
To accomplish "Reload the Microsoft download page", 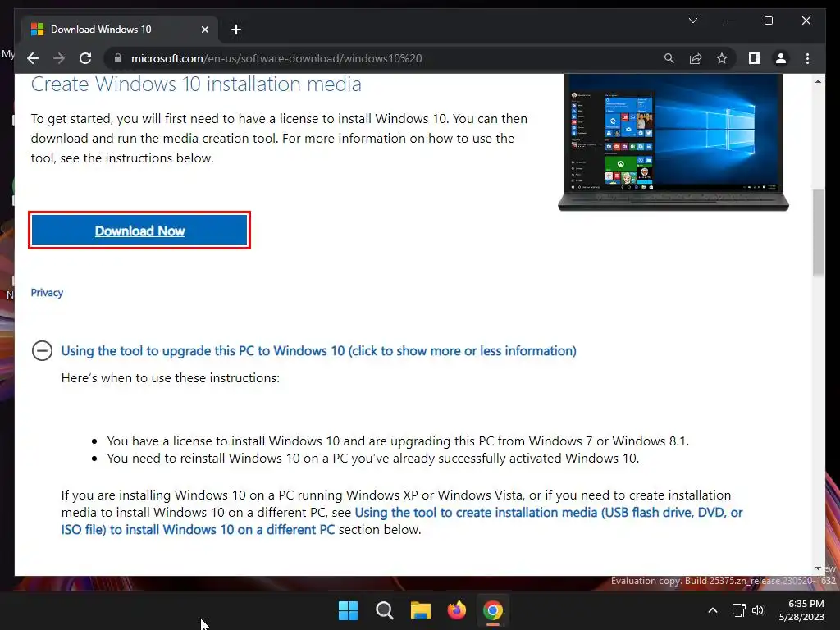I will [85, 58].
